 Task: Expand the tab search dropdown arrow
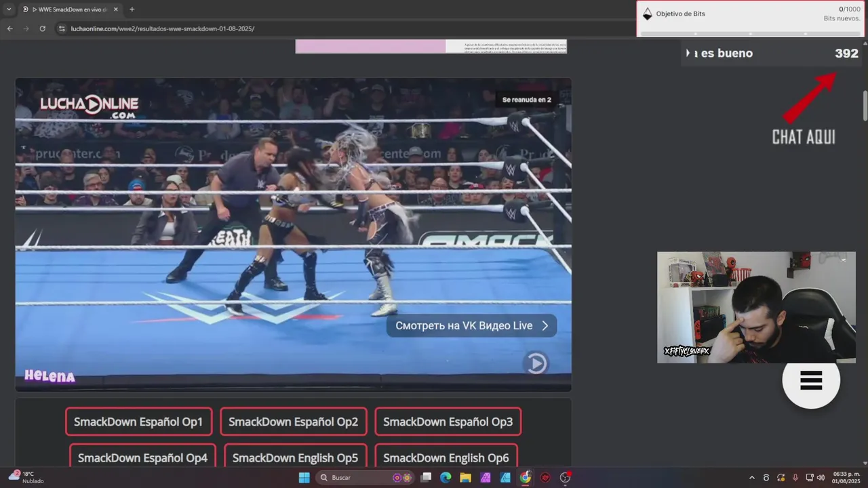click(x=8, y=9)
